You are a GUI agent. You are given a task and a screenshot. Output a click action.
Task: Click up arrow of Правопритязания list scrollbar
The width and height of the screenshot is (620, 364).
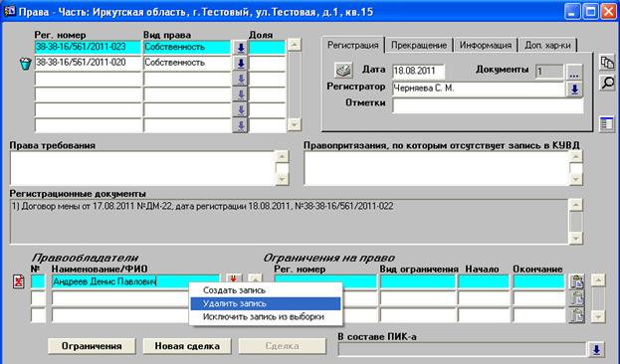pos(576,156)
